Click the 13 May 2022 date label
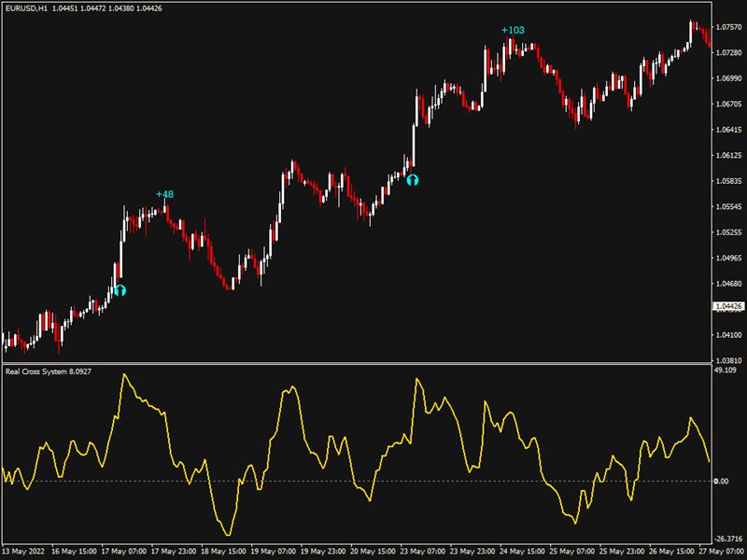 pos(25,551)
